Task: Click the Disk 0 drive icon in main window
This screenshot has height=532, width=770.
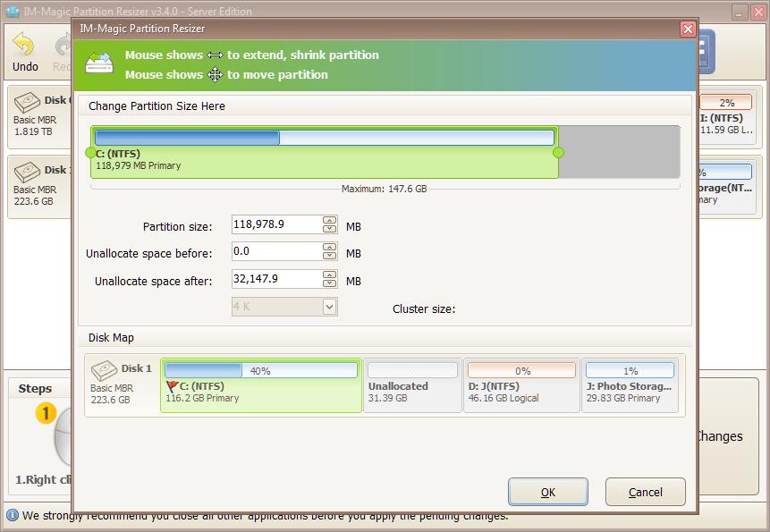Action: [x=27, y=103]
